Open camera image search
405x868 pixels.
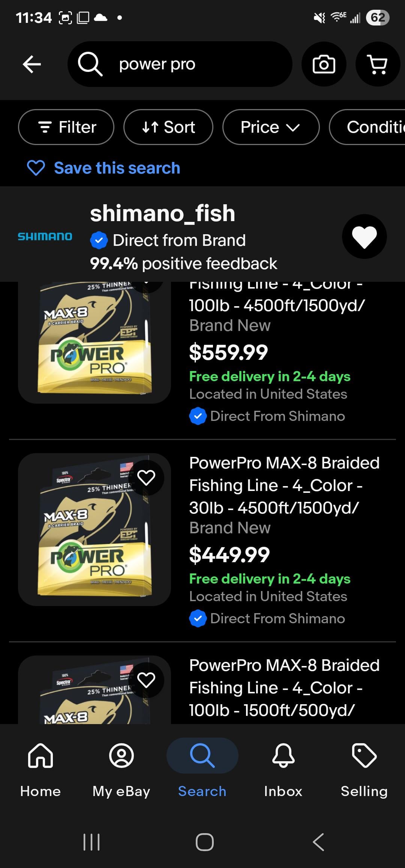[x=324, y=64]
